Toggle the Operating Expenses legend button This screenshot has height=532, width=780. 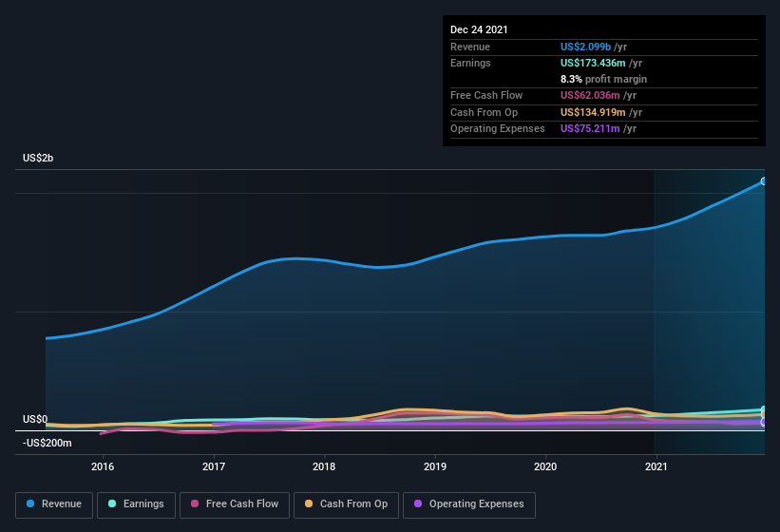coord(469,504)
